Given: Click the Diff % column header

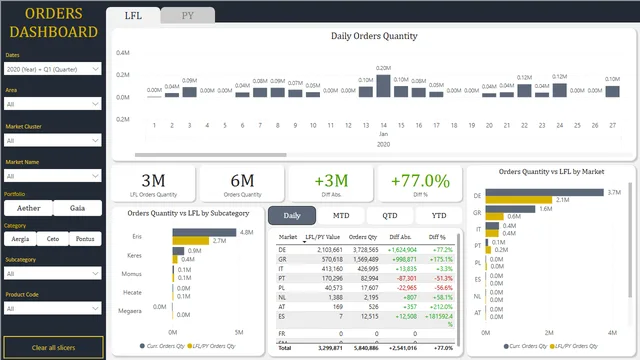Looking at the screenshot, I should (x=437, y=237).
